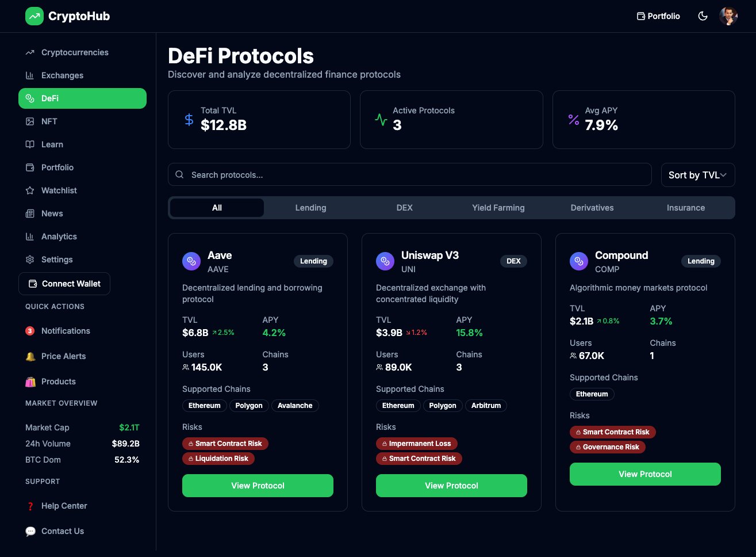Open Settings in the sidebar
The width and height of the screenshot is (756, 557).
click(x=82, y=260)
